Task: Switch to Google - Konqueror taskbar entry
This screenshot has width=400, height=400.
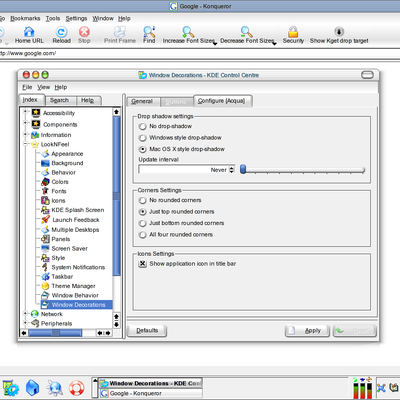Action: [x=151, y=394]
